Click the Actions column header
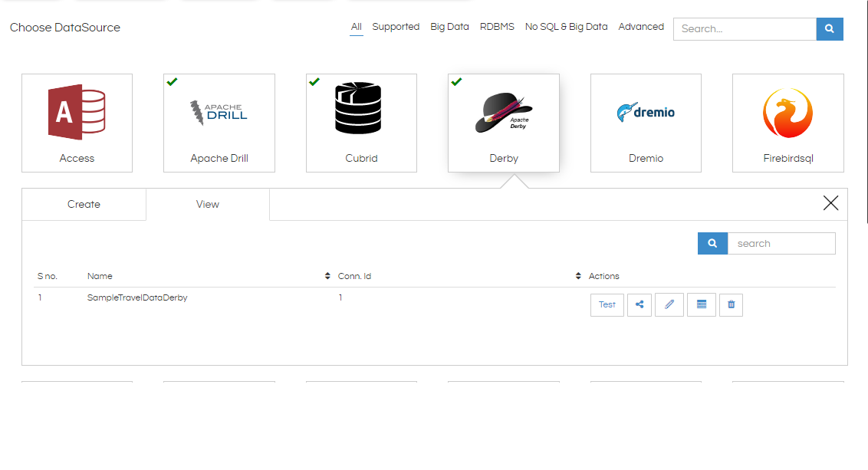The height and width of the screenshot is (470, 868). click(x=604, y=276)
